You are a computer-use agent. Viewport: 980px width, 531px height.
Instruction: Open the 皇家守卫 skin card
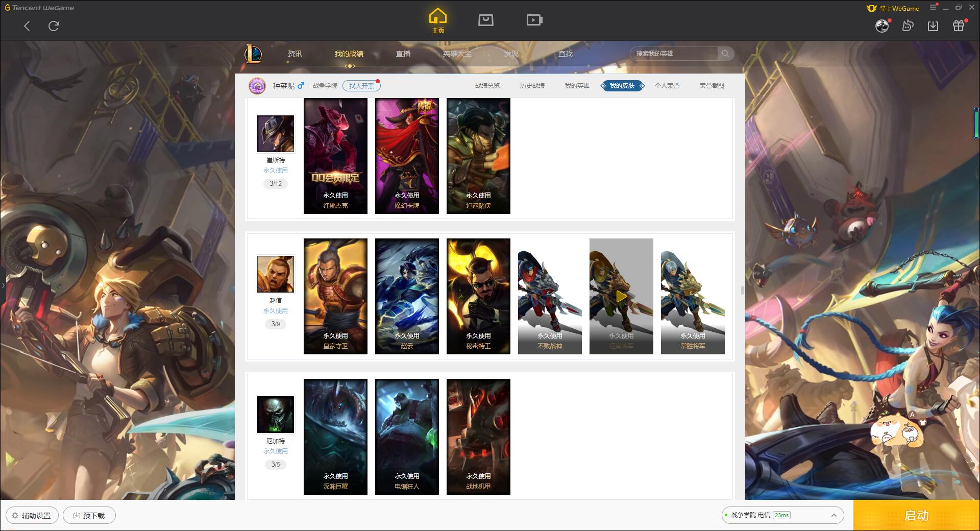coord(335,296)
